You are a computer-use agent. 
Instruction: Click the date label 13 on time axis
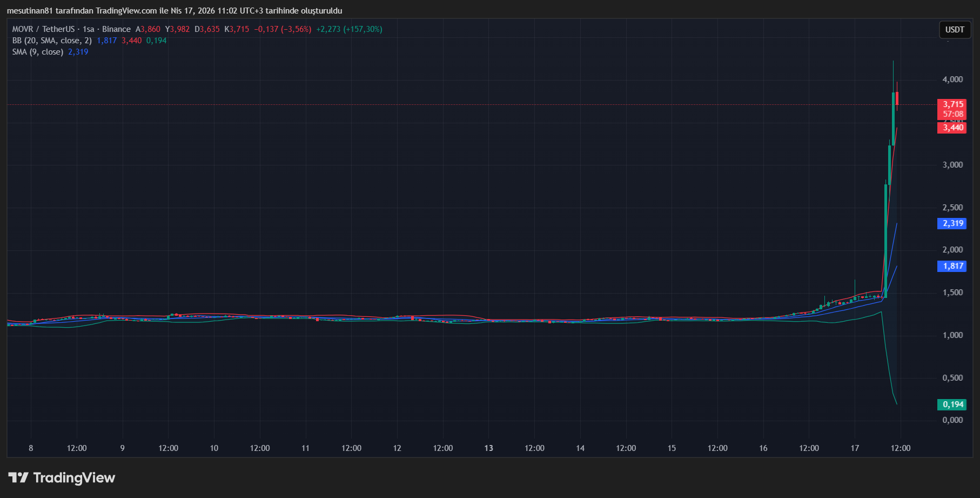(x=488, y=448)
